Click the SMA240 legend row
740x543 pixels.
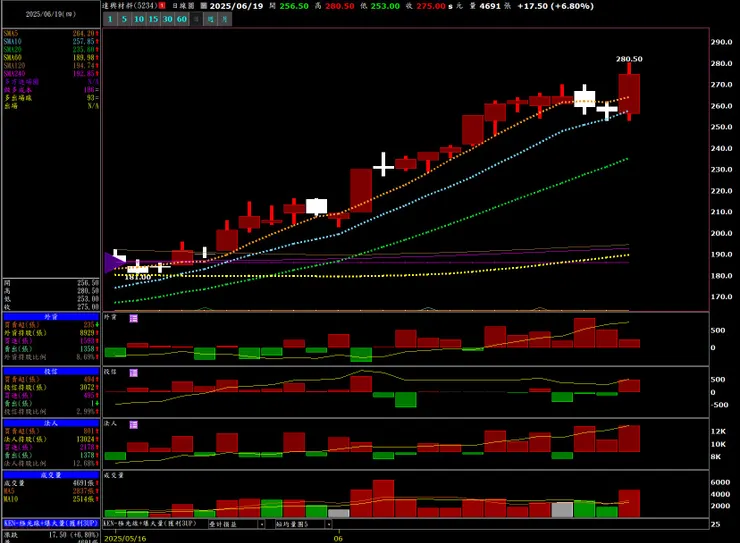[x=51, y=74]
